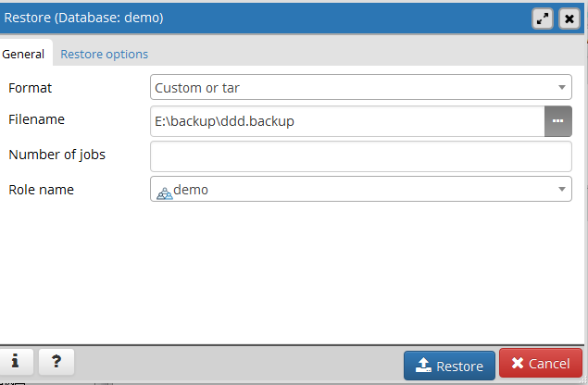The height and width of the screenshot is (385, 588).
Task: Click into the Number of jobs field
Action: coord(361,156)
